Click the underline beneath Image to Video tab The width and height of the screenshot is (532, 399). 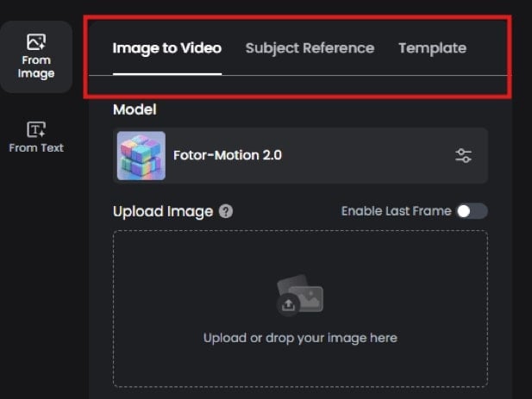167,74
